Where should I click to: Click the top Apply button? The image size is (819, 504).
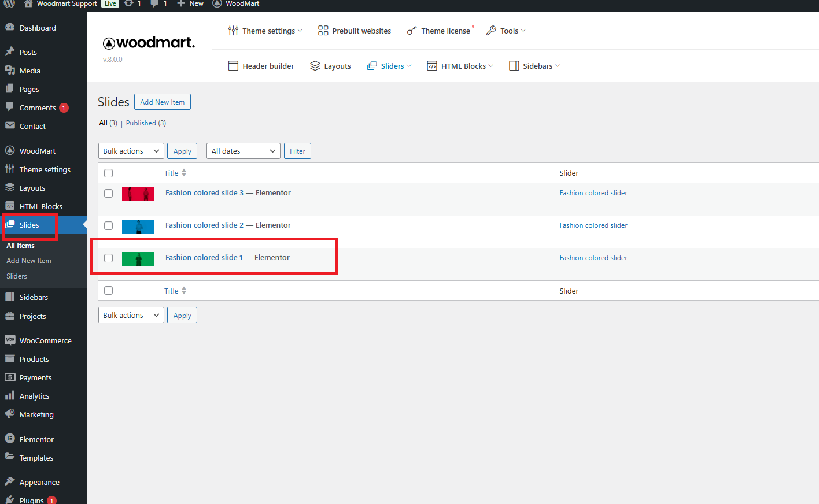coord(182,151)
